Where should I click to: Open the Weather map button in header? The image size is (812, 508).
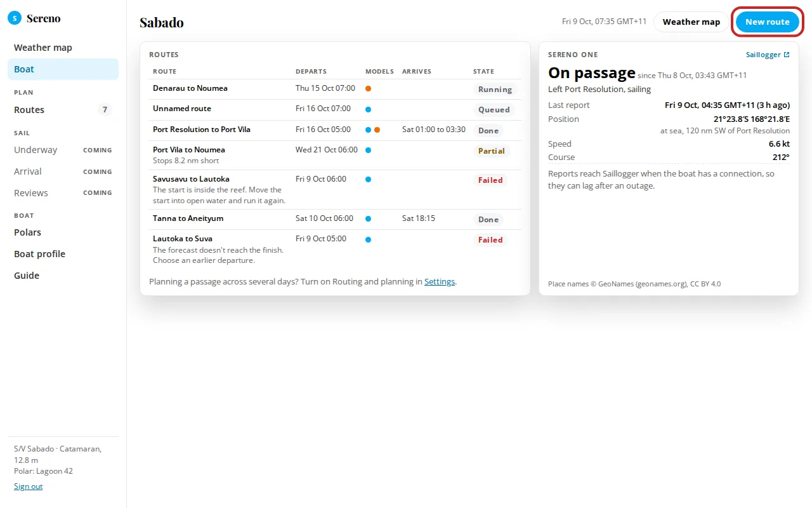[x=691, y=22]
